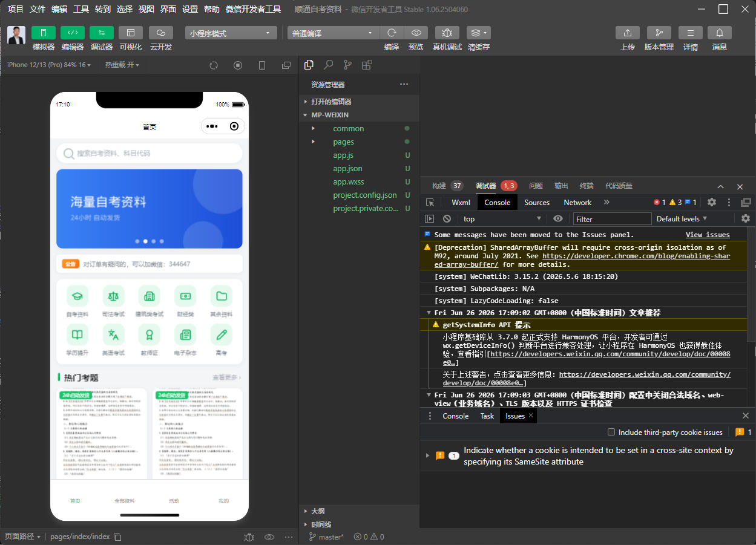Click the simulator stop/record icon

coord(238,65)
